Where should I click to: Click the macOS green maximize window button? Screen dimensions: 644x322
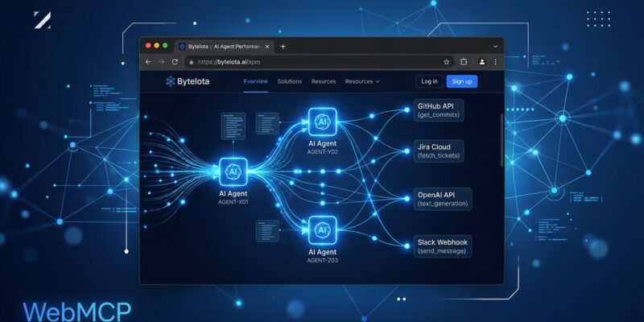[165, 46]
